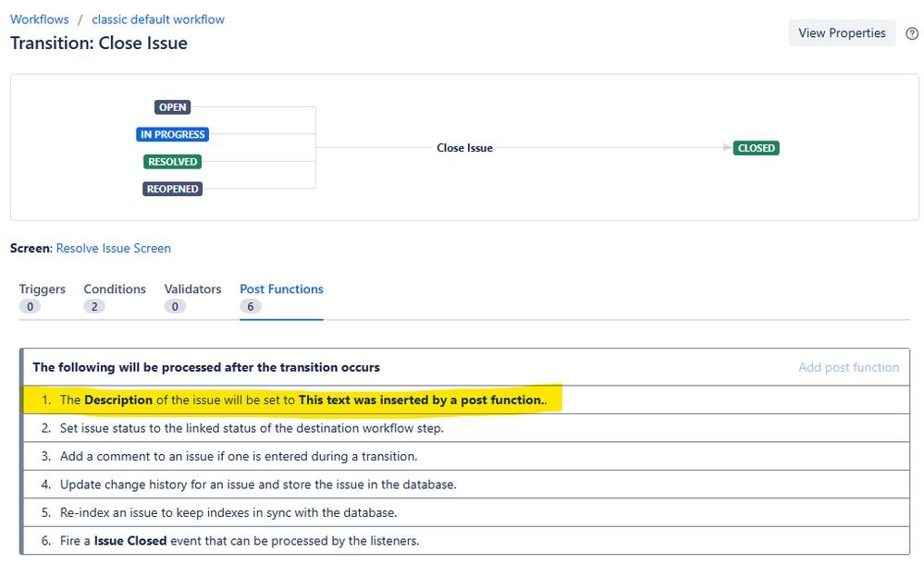Click the Post Functions count badge 6
Viewport: 924px width, 565px height.
point(251,306)
